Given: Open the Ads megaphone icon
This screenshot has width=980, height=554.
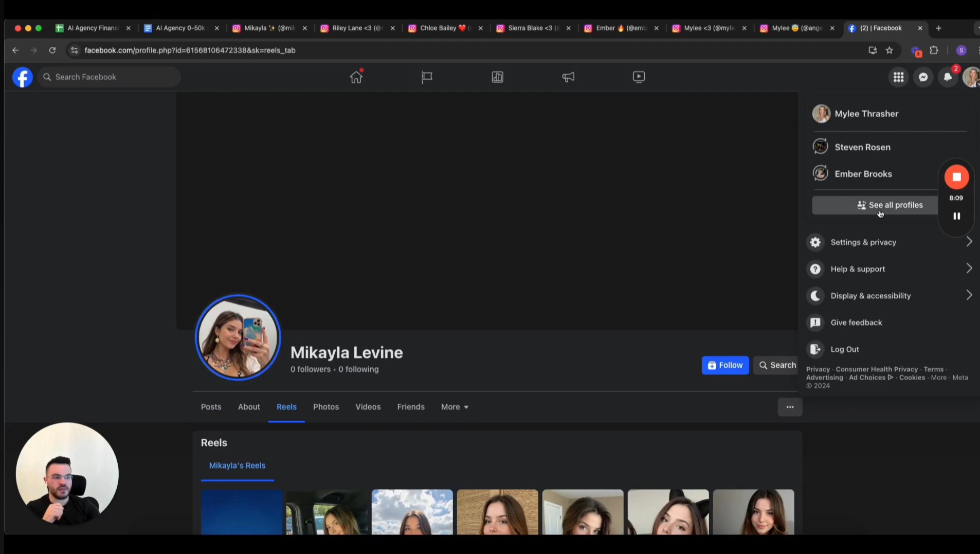Looking at the screenshot, I should pos(568,77).
